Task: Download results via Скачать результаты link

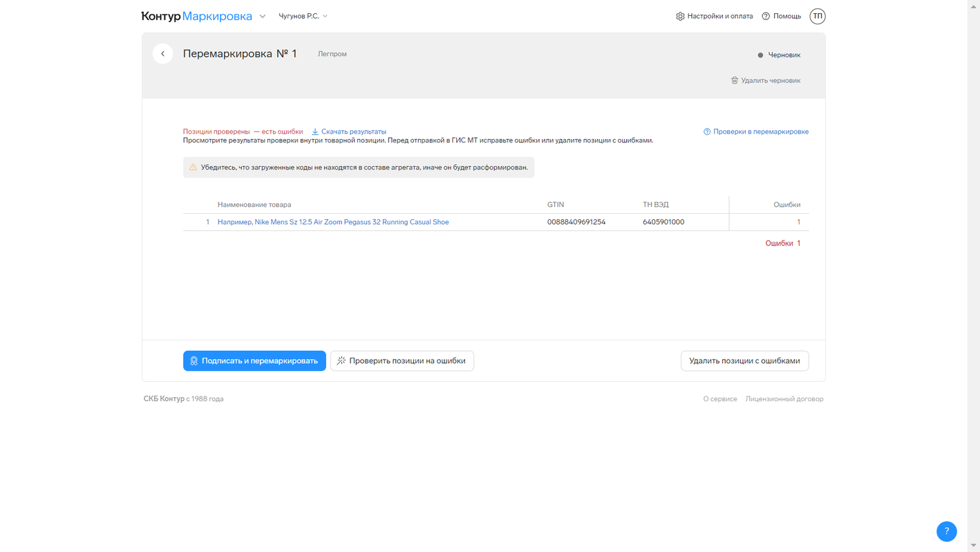Action: tap(349, 131)
